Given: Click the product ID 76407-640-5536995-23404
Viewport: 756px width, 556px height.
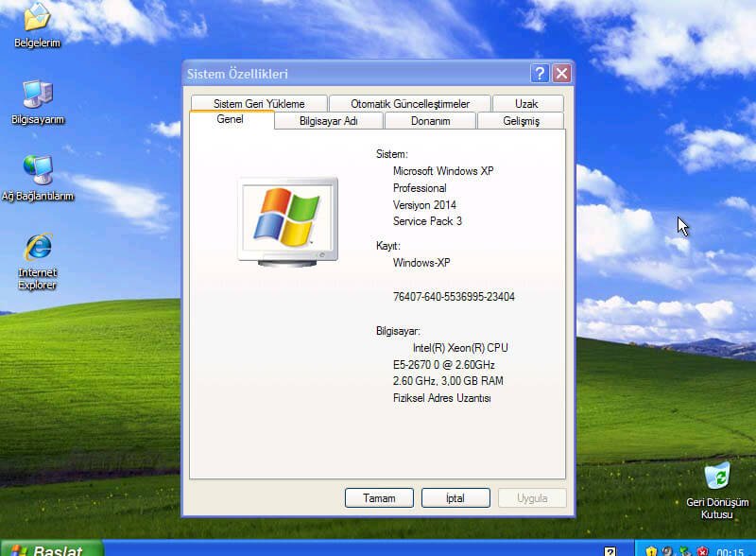Looking at the screenshot, I should point(454,297).
